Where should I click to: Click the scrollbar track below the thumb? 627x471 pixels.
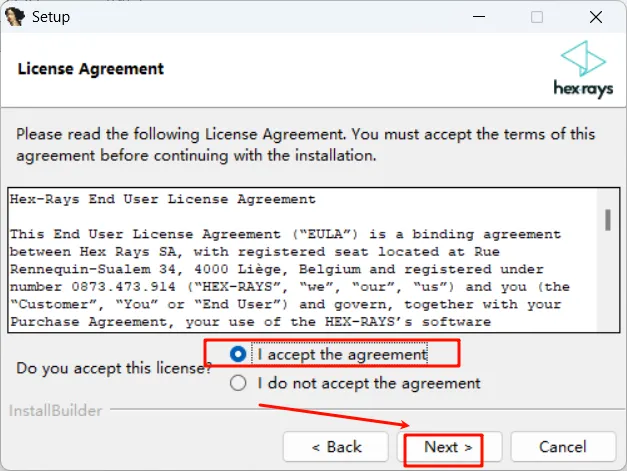pos(608,281)
